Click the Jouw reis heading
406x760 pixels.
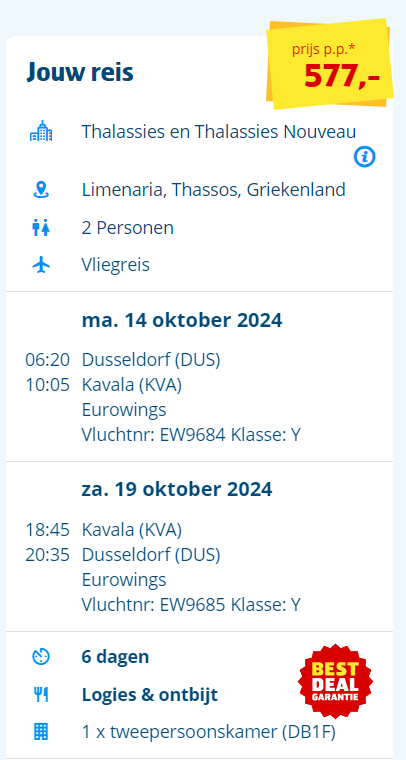(x=80, y=72)
